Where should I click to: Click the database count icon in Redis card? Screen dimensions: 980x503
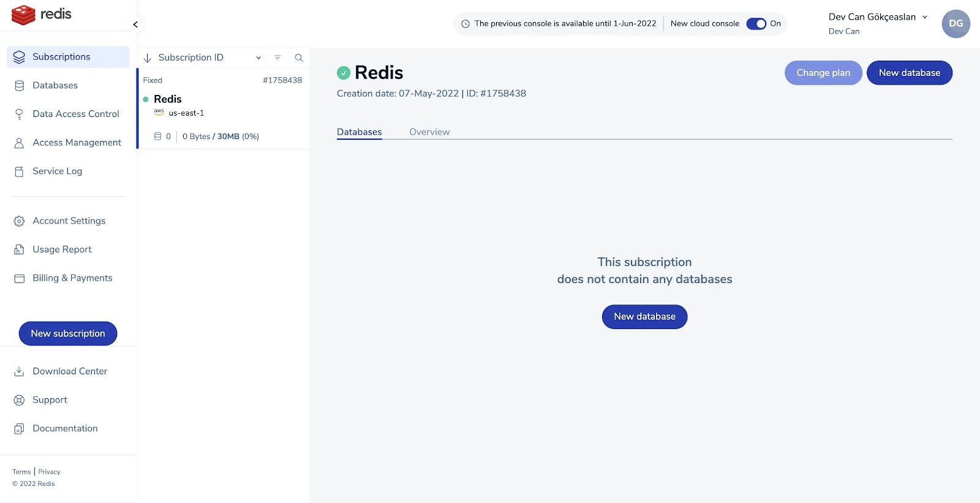(x=158, y=136)
